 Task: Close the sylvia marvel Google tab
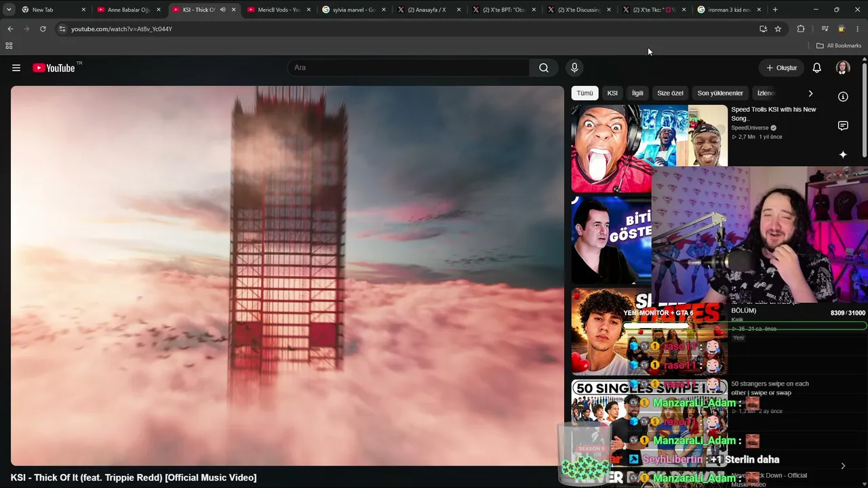click(384, 9)
